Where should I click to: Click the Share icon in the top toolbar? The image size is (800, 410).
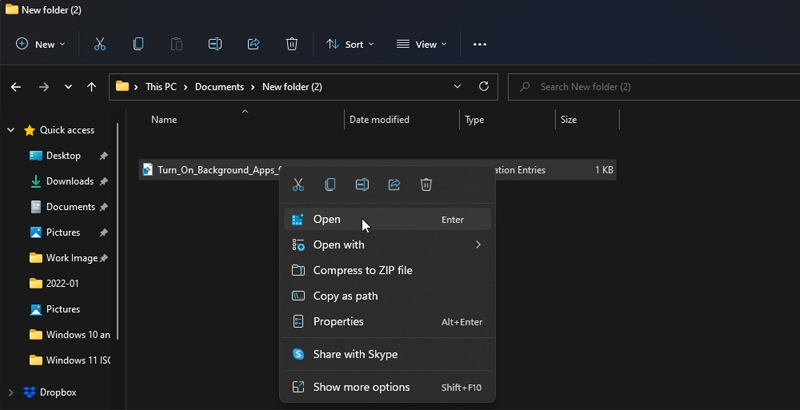(x=254, y=44)
